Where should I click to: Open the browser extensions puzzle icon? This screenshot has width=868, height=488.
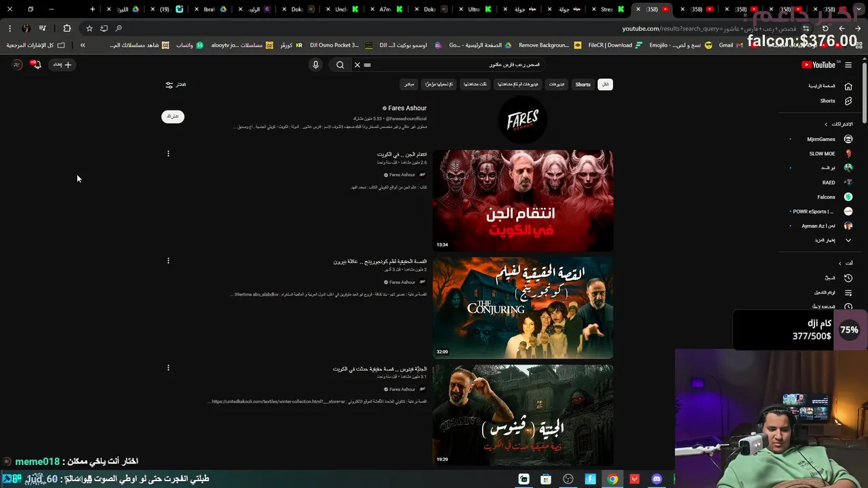pos(66,28)
